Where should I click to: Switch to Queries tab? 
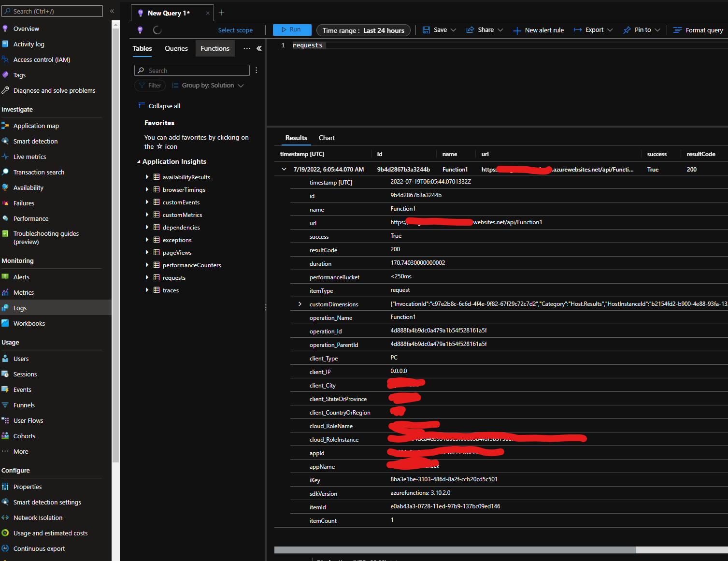point(176,48)
